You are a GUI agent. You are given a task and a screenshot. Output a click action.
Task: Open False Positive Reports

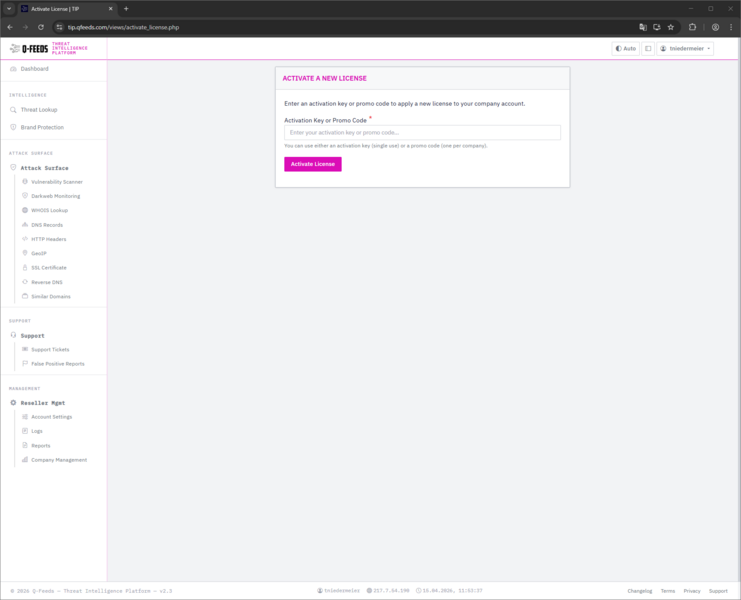[x=58, y=364]
